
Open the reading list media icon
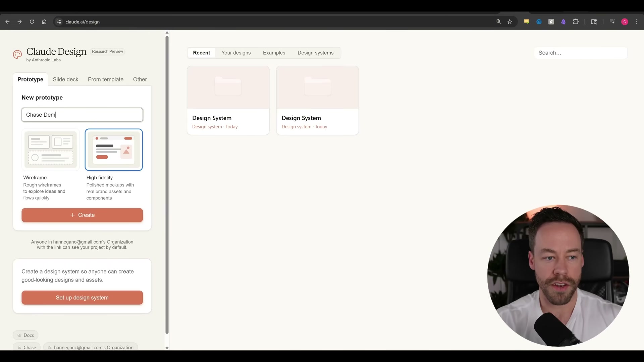(x=612, y=21)
